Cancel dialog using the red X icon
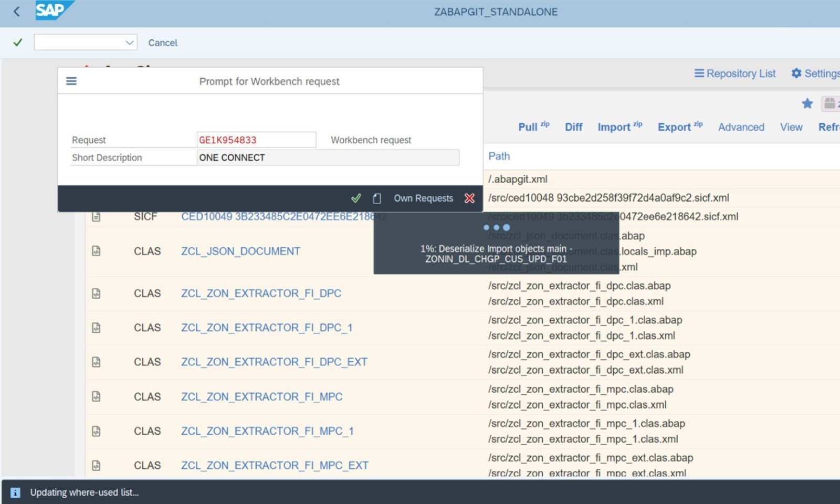Image resolution: width=840 pixels, height=504 pixels. coord(469,198)
